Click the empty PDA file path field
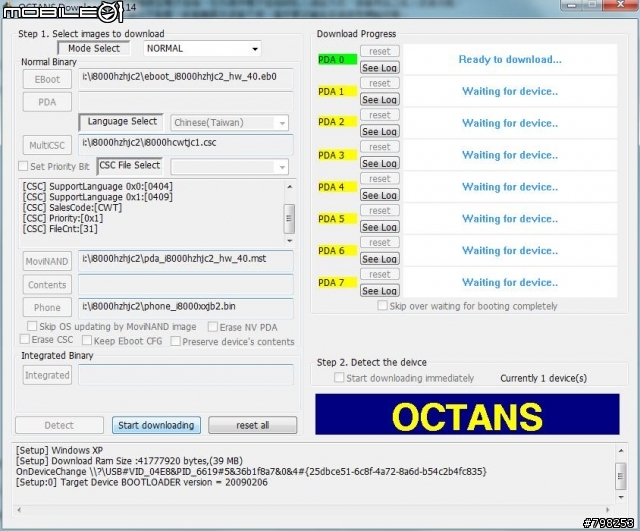The image size is (640, 531). [186, 102]
